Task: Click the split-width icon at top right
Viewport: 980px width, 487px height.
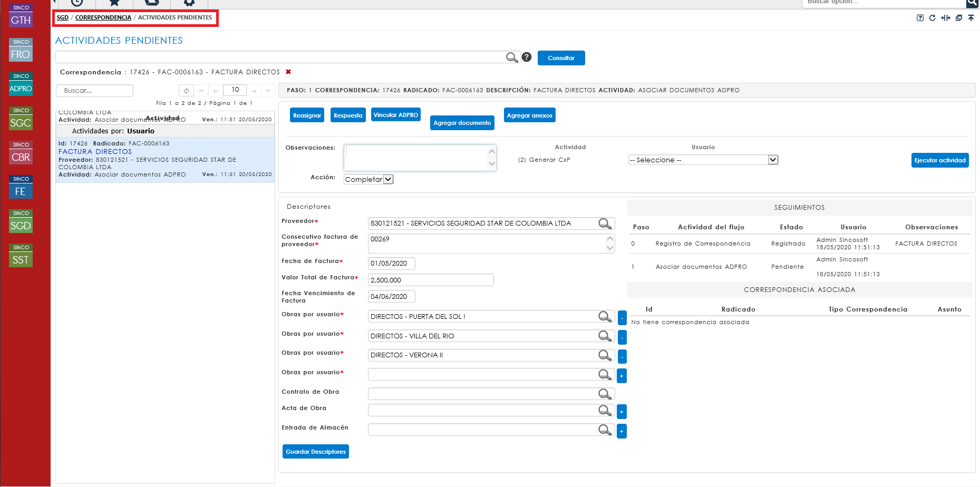Action: pyautogui.click(x=946, y=18)
